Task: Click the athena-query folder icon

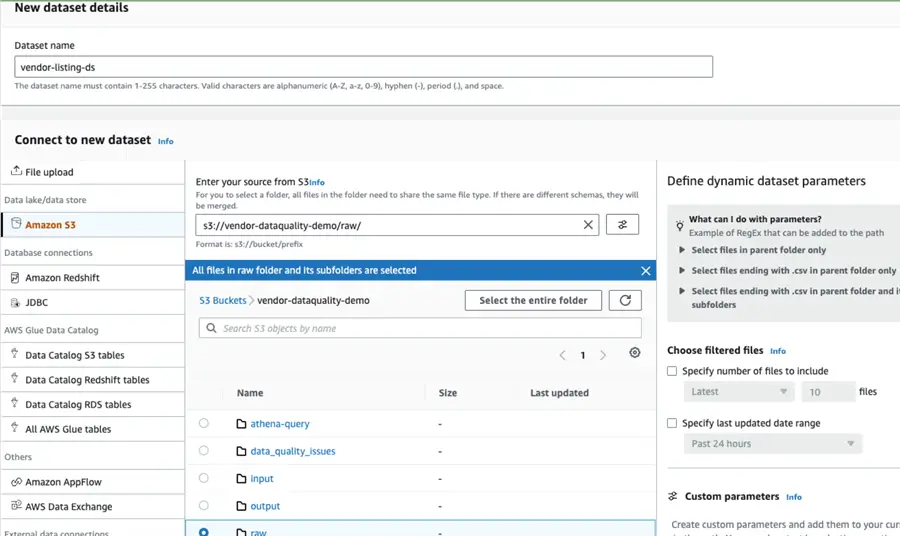Action: tap(241, 424)
